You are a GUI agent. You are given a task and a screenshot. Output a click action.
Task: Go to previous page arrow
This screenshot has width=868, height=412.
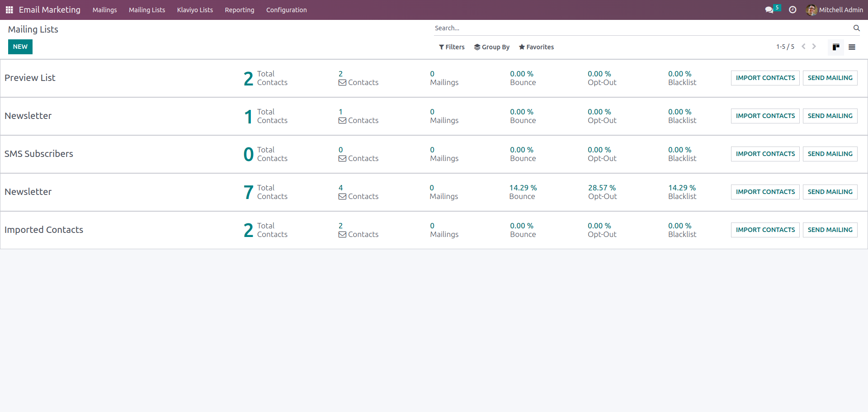coord(803,47)
